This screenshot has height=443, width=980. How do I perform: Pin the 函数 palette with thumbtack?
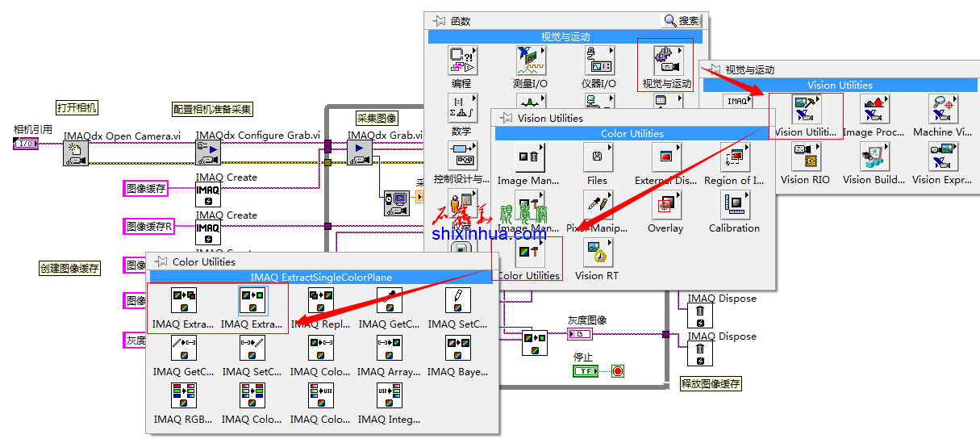click(439, 21)
